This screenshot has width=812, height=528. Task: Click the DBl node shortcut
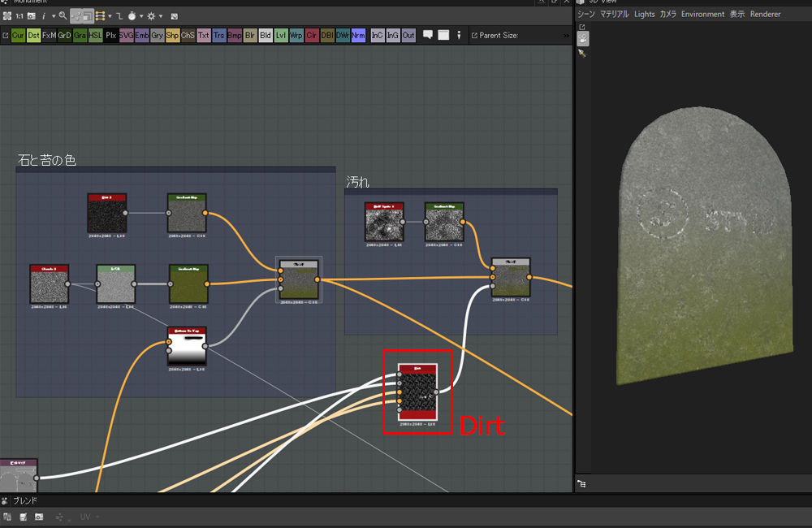click(x=327, y=35)
